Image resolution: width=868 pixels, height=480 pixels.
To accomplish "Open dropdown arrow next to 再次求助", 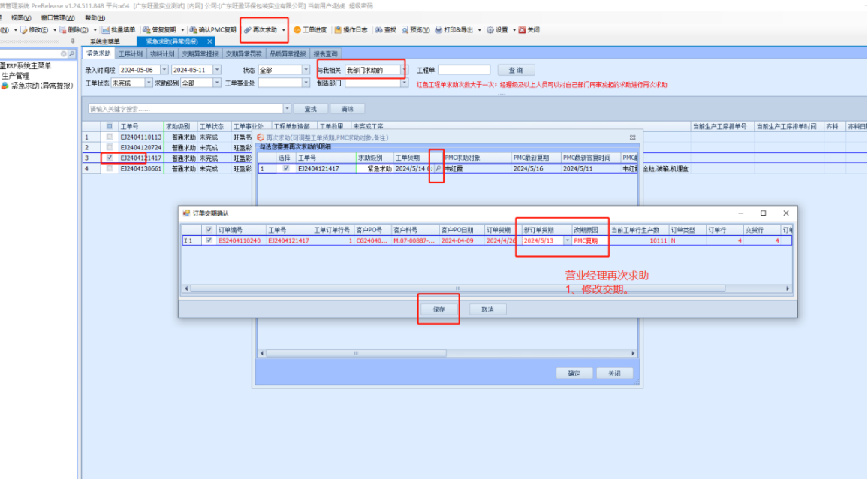I will [283, 30].
